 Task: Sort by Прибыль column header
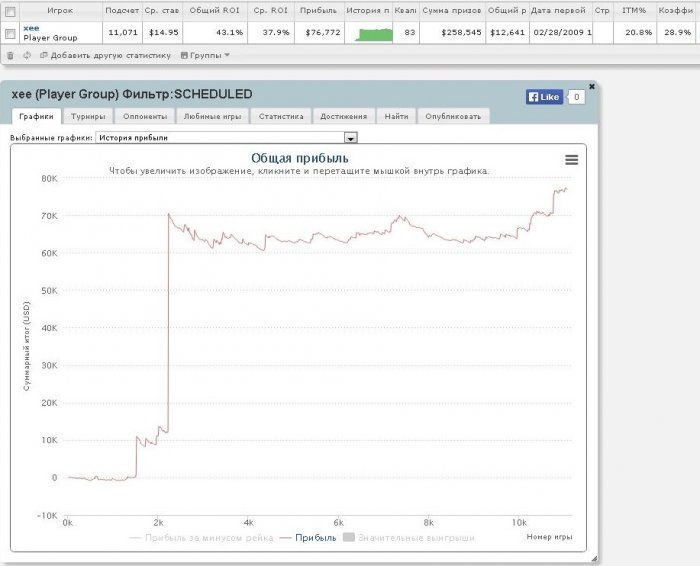click(318, 10)
